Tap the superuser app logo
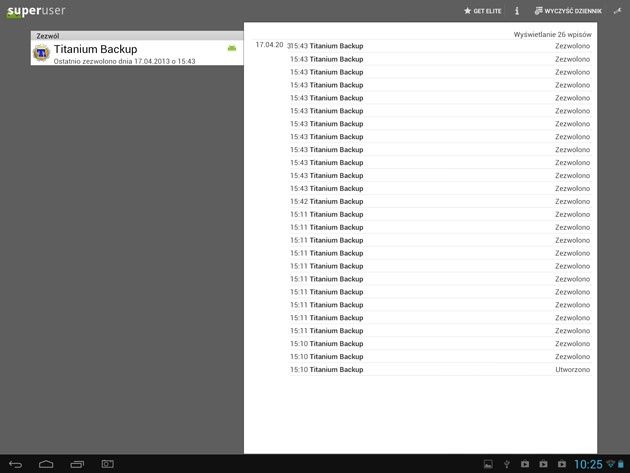This screenshot has height=473, width=630. (36, 11)
